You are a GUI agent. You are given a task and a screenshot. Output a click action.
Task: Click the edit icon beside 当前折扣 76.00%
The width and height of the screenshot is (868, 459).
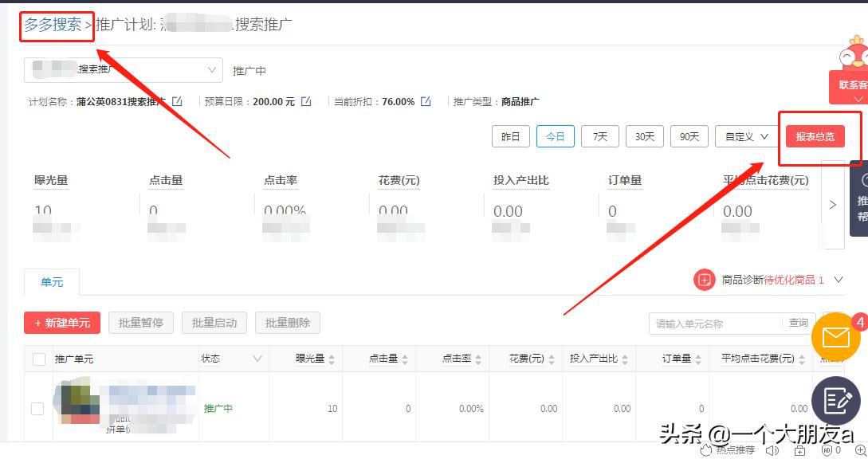425,101
